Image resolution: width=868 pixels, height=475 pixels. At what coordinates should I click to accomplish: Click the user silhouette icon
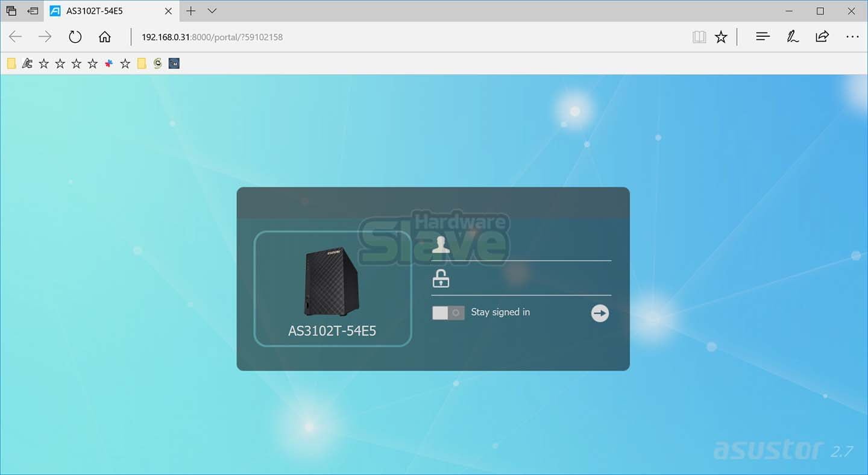point(441,244)
